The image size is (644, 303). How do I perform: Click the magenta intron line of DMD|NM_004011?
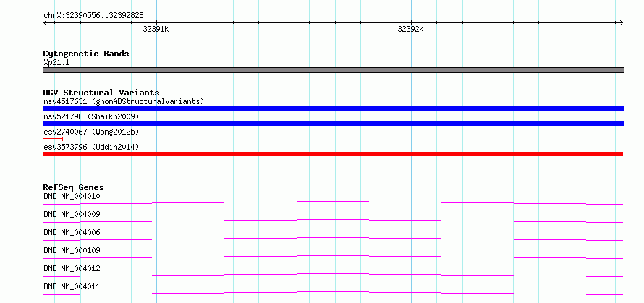[x=333, y=293]
